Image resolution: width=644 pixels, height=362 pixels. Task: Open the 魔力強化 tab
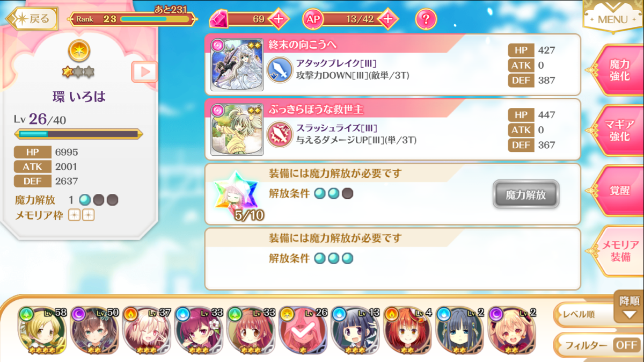619,70
